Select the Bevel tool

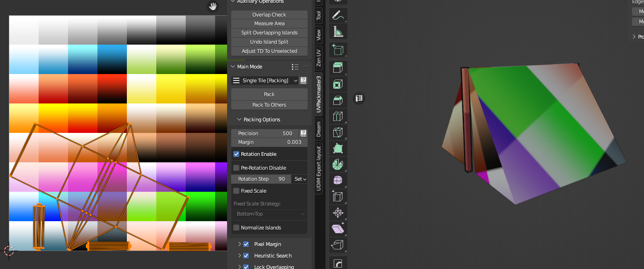click(x=338, y=100)
